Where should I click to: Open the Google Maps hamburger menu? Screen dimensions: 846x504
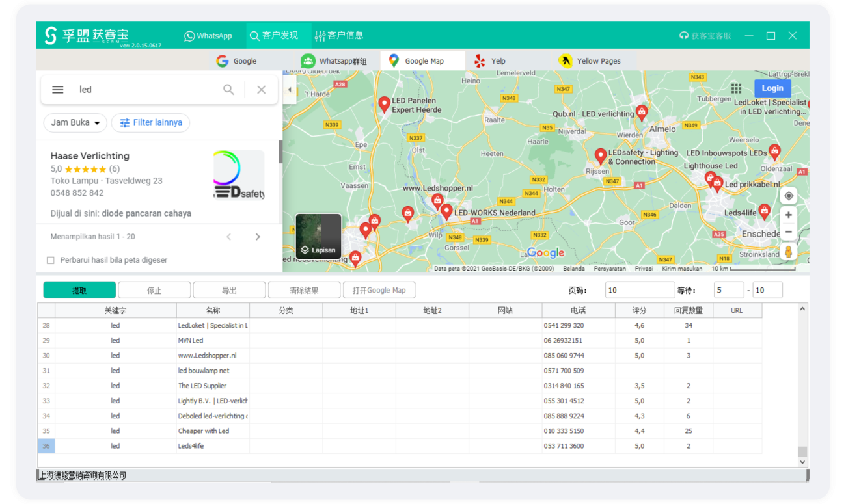[x=58, y=90]
